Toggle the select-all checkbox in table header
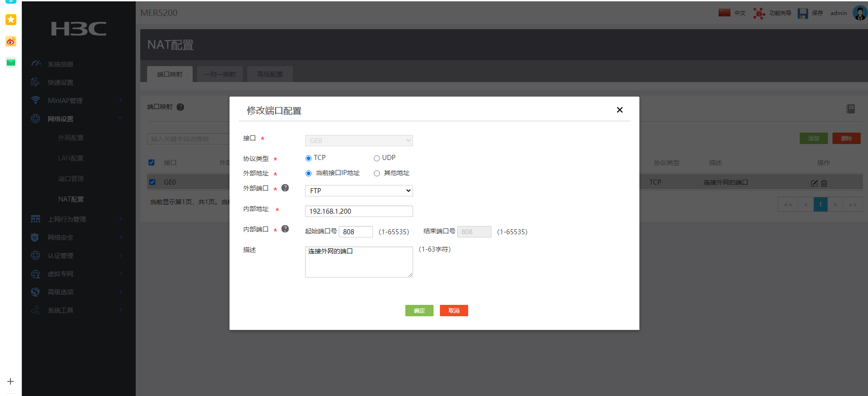868x396 pixels. pos(152,163)
